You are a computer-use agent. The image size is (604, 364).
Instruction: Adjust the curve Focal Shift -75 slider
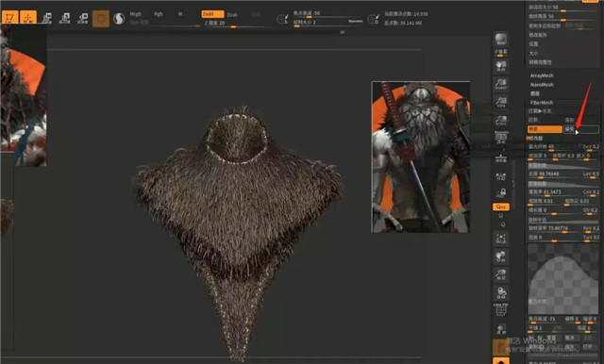click(x=545, y=320)
